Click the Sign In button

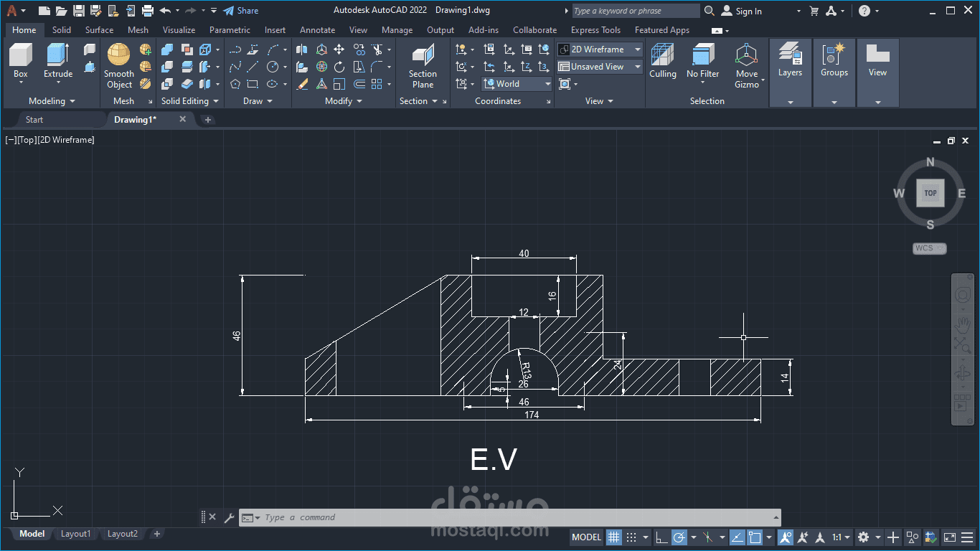pos(745,11)
